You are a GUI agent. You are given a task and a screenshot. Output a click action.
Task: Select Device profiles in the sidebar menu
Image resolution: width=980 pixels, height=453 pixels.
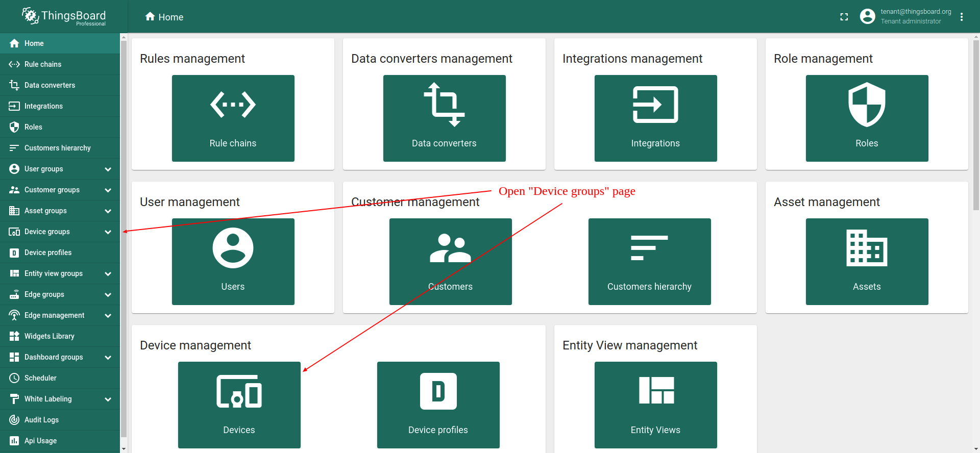tap(60, 253)
